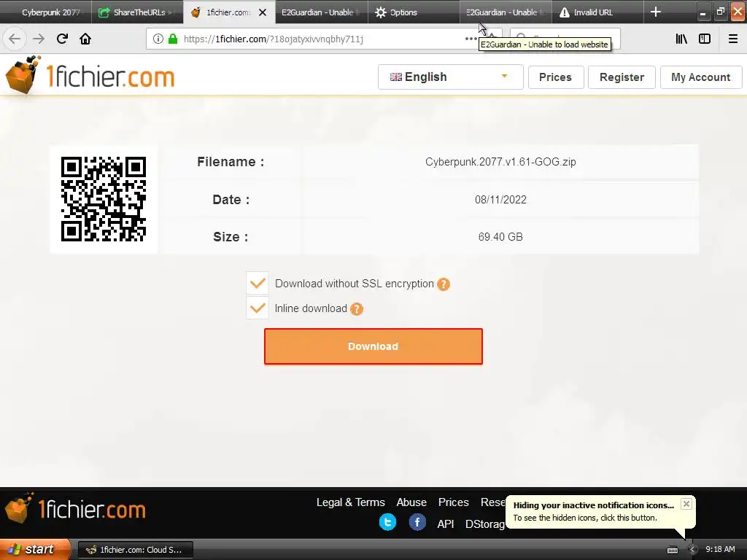Click the size value 69.40 GB
This screenshot has height=560, width=747.
[500, 237]
